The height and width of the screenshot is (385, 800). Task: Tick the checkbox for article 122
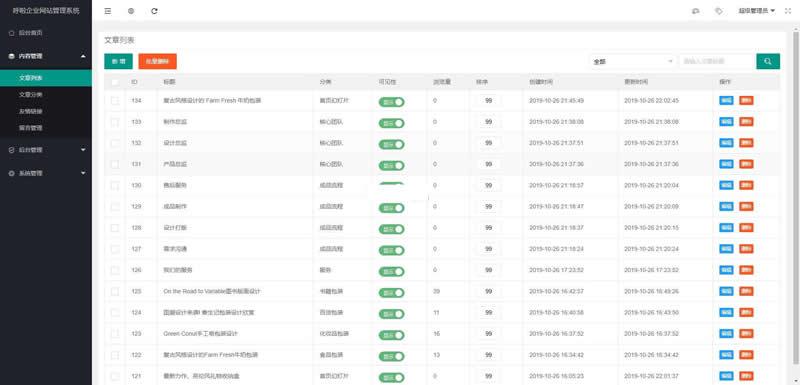coord(115,354)
